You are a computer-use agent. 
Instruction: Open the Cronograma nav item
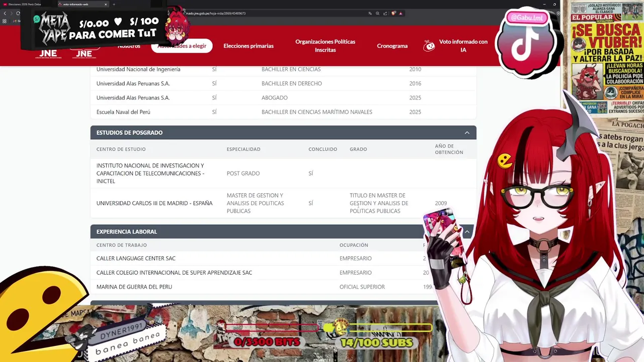[392, 46]
